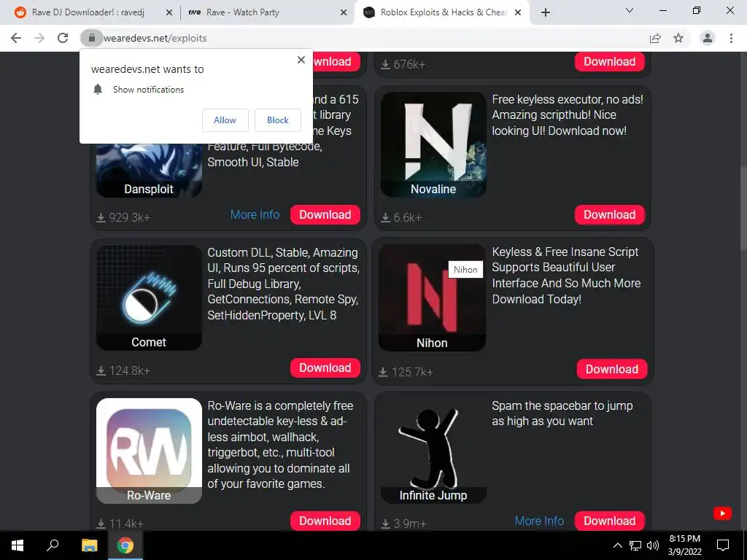Select the Roblox Exploits & Hacks tab
Image resolution: width=747 pixels, height=560 pixels.
[x=442, y=13]
